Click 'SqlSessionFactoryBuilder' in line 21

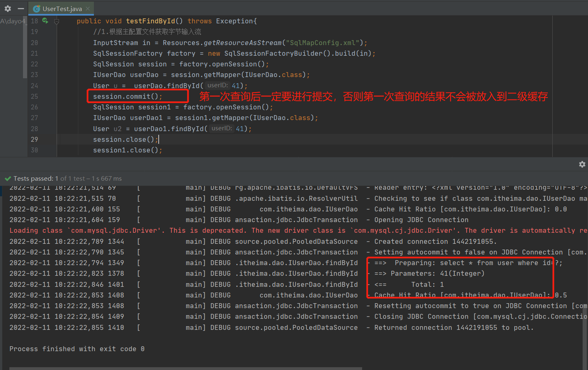[273, 53]
